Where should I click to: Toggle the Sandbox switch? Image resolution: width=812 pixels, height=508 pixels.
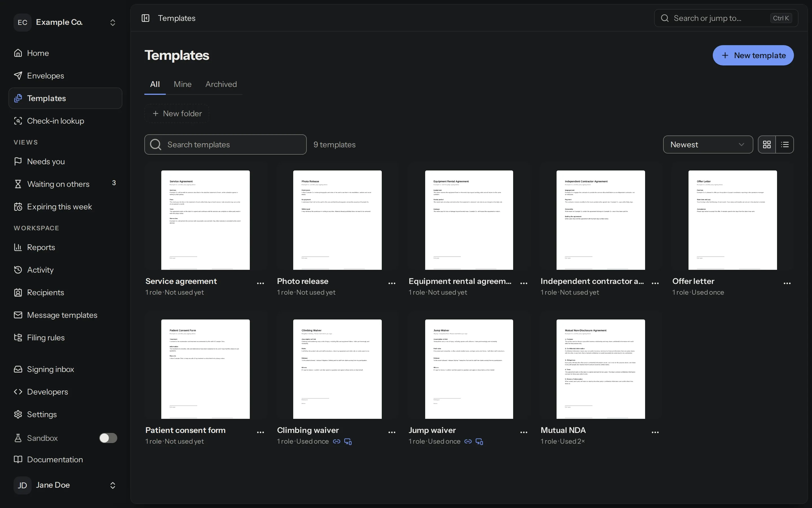pyautogui.click(x=108, y=438)
